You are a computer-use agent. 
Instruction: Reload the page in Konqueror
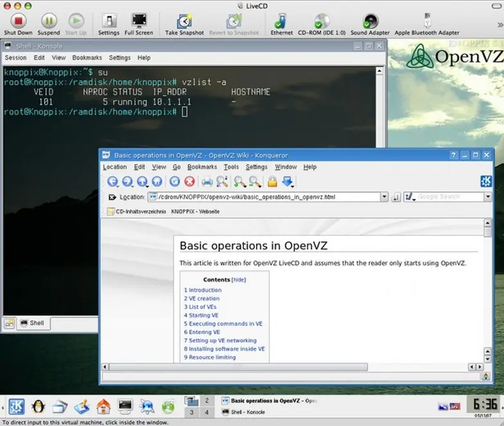pyautogui.click(x=175, y=182)
